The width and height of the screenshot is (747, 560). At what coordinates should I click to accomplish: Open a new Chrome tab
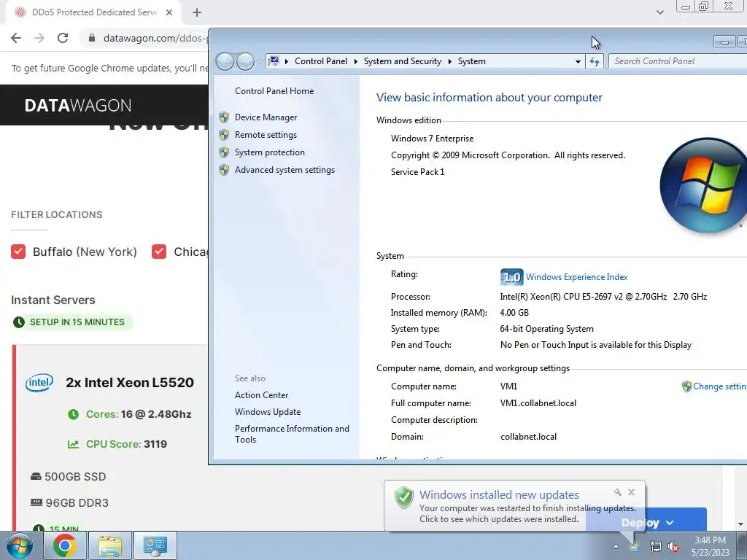click(197, 12)
